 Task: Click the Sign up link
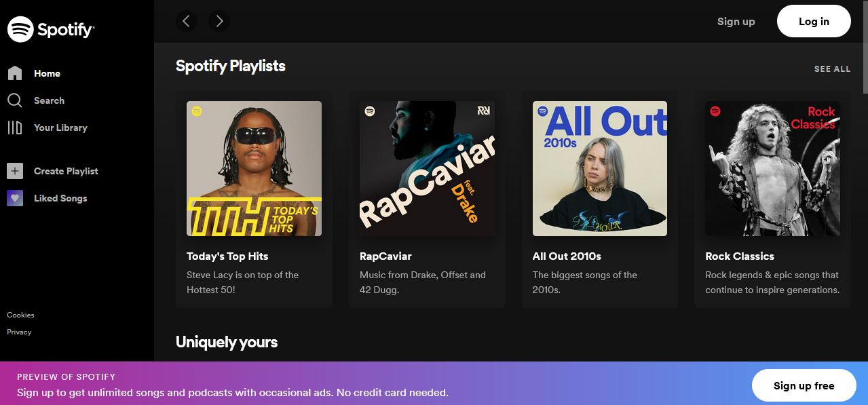coord(736,22)
